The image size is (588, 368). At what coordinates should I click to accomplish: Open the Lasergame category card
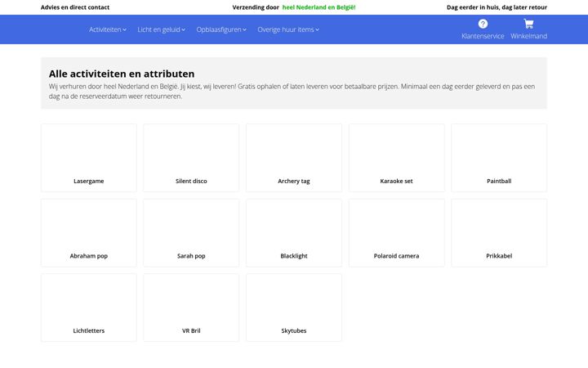pos(89,158)
